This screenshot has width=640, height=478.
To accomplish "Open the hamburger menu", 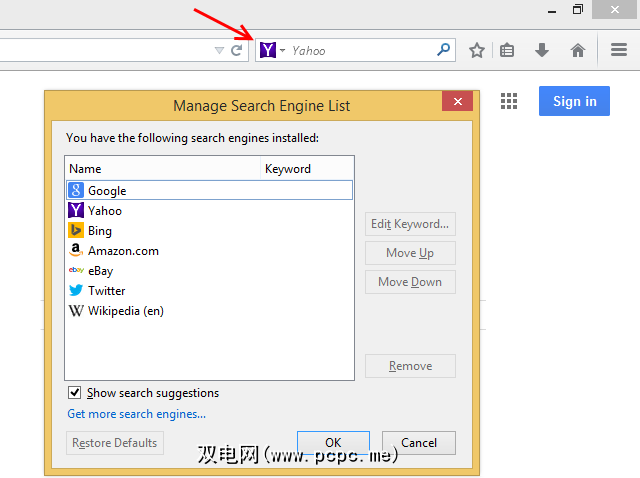I will pos(619,50).
